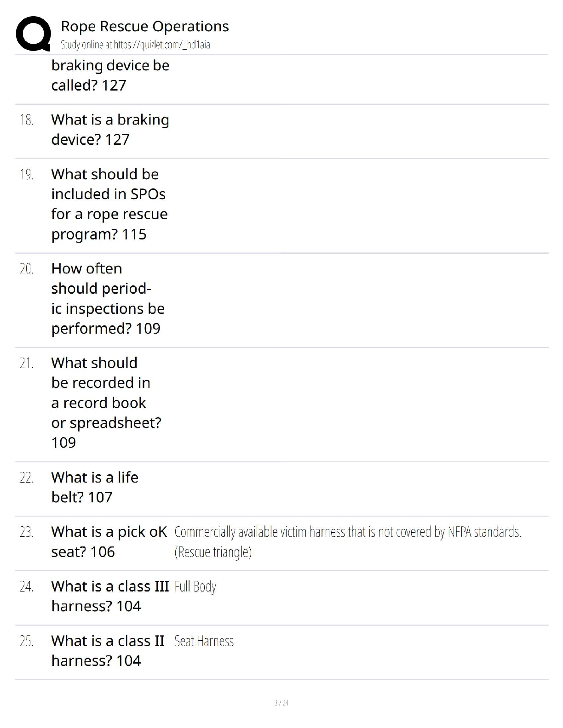Click question 25 on class II harness
Image resolution: width=563 pixels, height=728 pixels.
click(108, 651)
